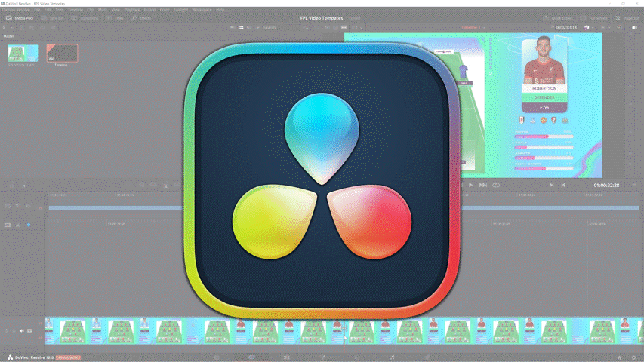Open the media pool sort dropdown
The height and width of the screenshot is (362, 644).
coord(307,27)
